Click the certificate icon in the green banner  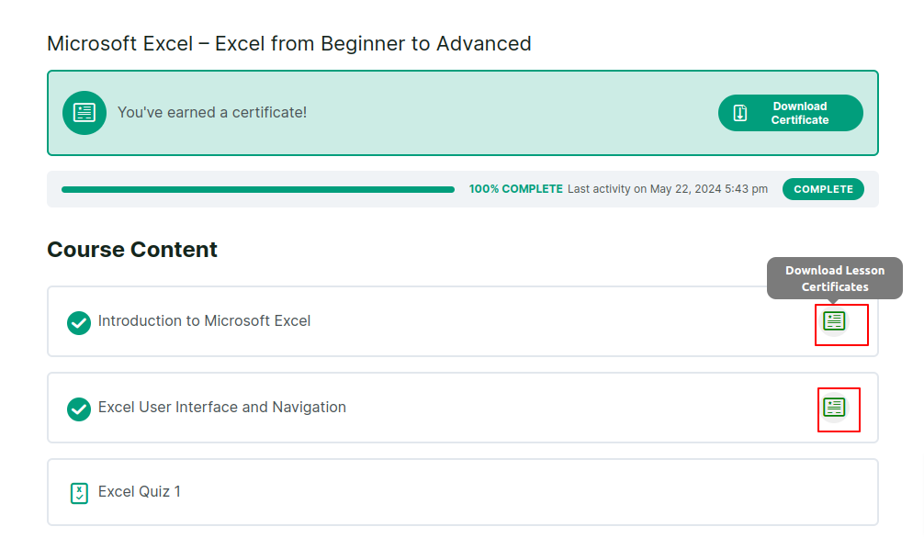[x=85, y=112]
